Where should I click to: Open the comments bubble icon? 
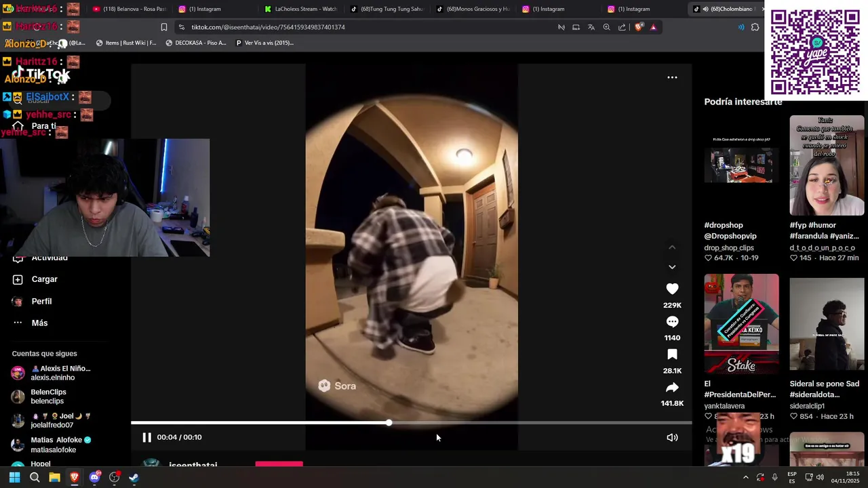click(672, 322)
